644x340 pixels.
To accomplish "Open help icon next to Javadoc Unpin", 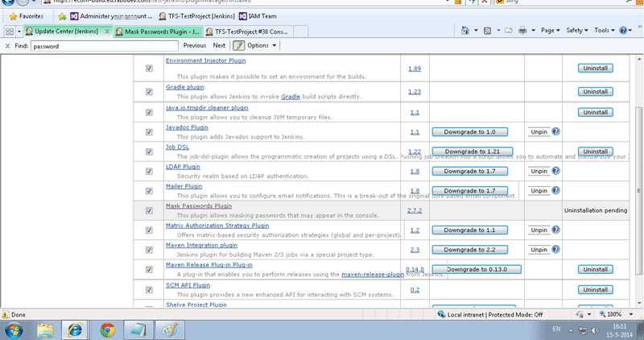I will pyautogui.click(x=555, y=131).
